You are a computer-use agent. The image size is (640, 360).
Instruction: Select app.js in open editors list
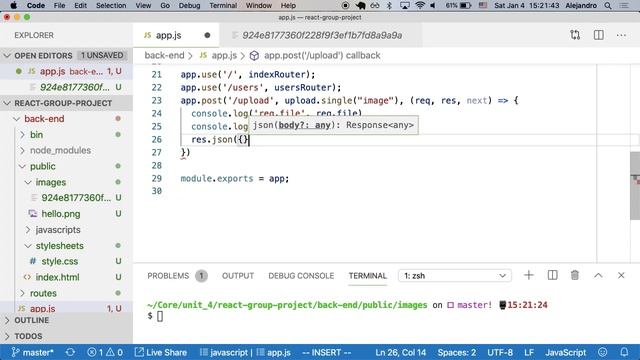coord(66,71)
